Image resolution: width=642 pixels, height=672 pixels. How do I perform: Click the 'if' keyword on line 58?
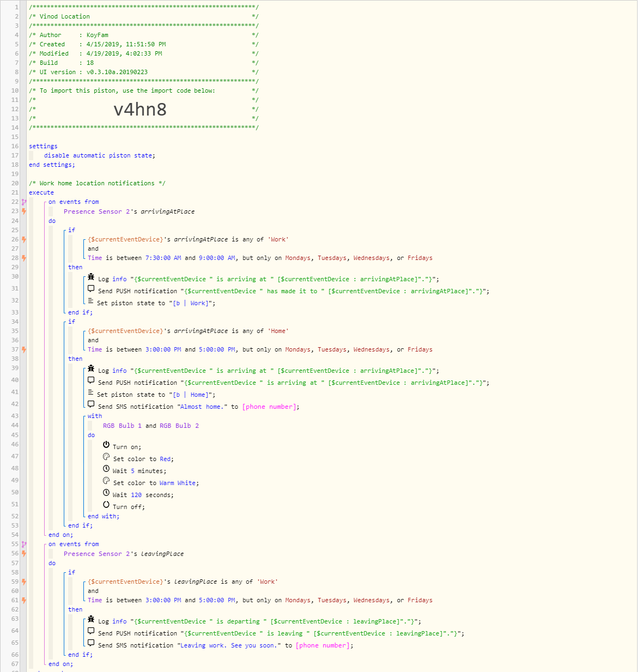pos(71,572)
